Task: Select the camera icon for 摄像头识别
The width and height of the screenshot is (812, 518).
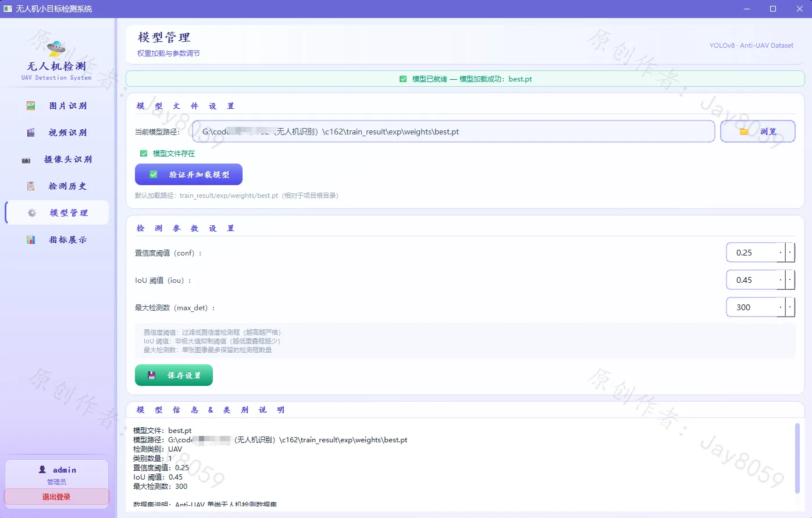Action: coord(26,160)
